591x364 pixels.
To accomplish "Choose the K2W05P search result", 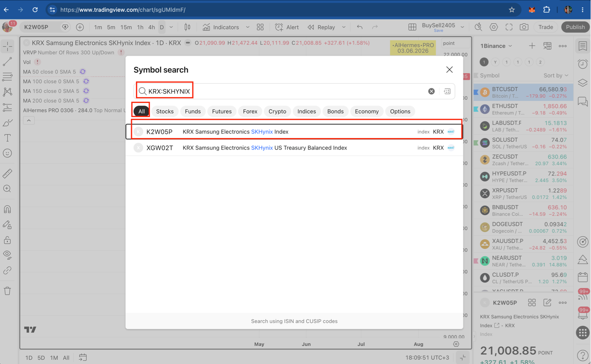I will pos(294,131).
